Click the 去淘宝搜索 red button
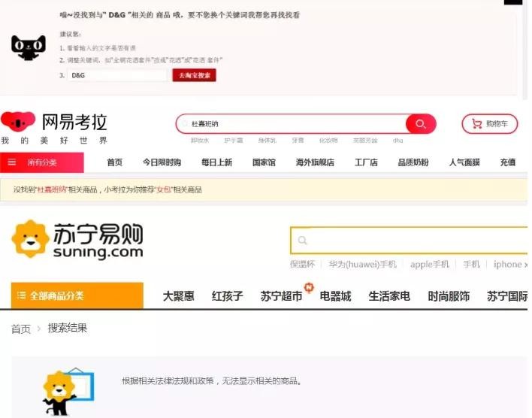Image resolution: width=532 pixels, height=418 pixels. pos(194,75)
